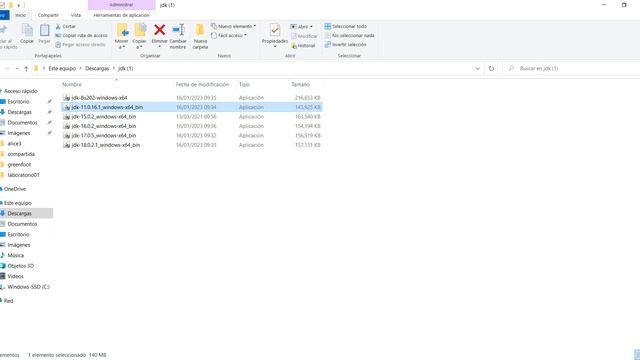
Task: Open the compartida folder in sidebar
Action: pyautogui.click(x=21, y=154)
